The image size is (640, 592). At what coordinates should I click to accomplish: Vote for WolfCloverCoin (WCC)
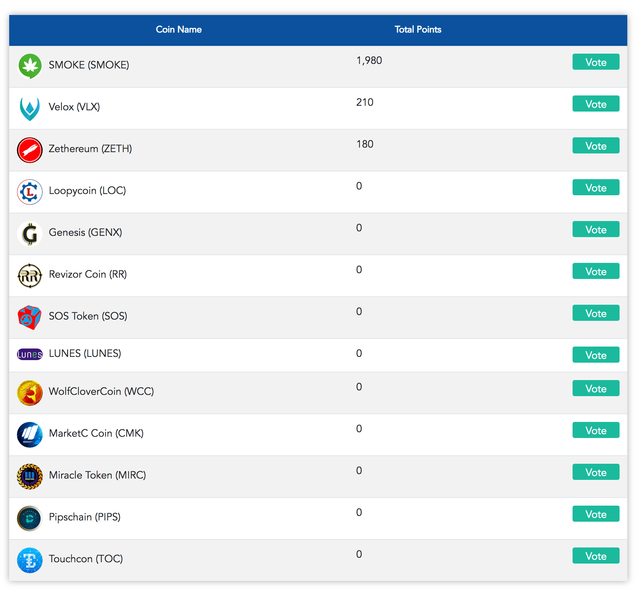596,388
